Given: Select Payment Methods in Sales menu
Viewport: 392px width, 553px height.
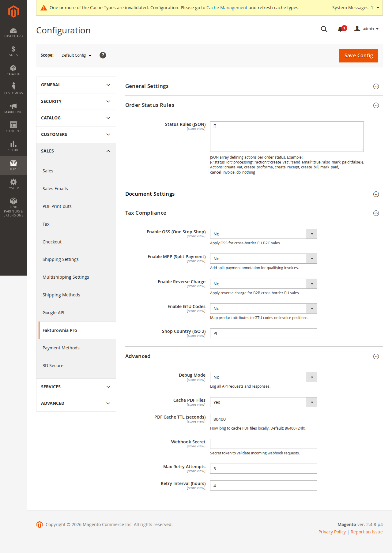Looking at the screenshot, I should pyautogui.click(x=61, y=348).
